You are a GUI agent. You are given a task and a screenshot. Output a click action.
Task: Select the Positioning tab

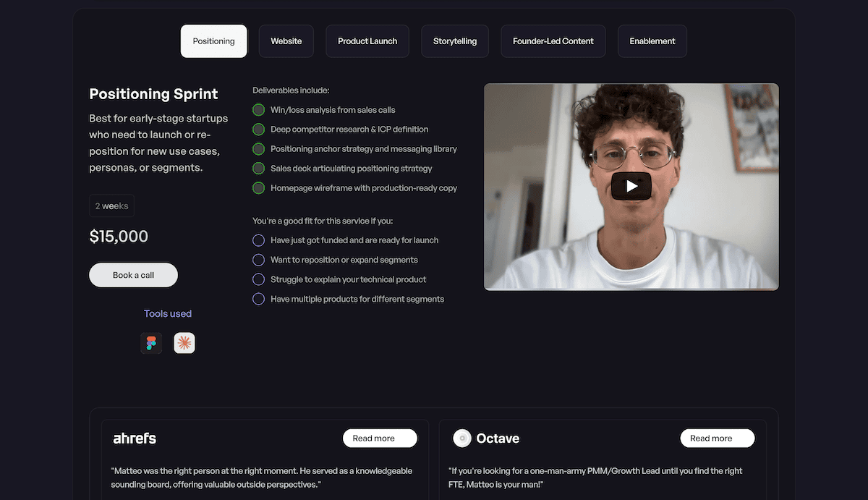pos(213,41)
